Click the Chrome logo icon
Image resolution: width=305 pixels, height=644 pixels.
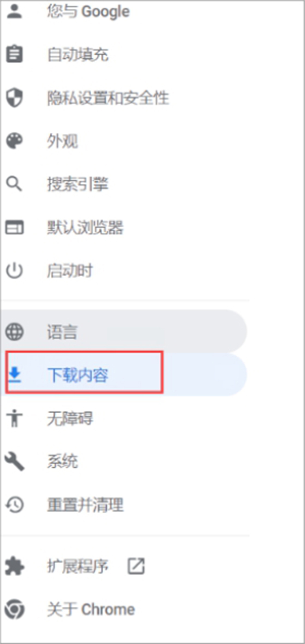click(14, 609)
